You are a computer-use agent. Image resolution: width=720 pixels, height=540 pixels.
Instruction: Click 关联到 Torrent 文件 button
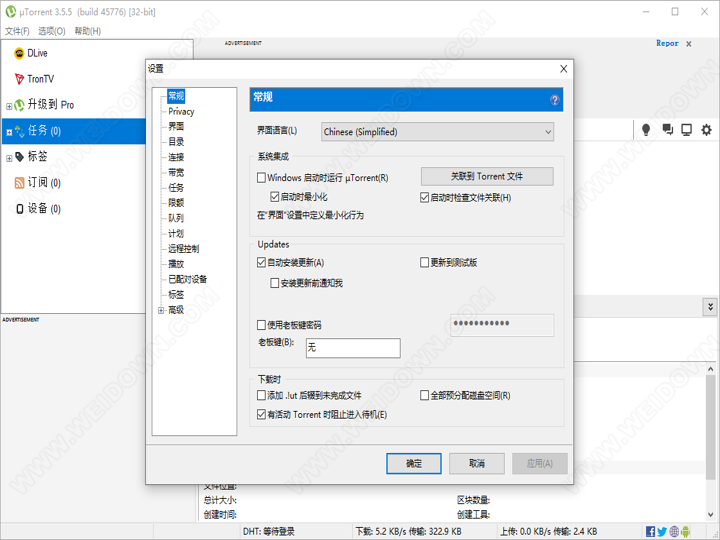point(487,177)
